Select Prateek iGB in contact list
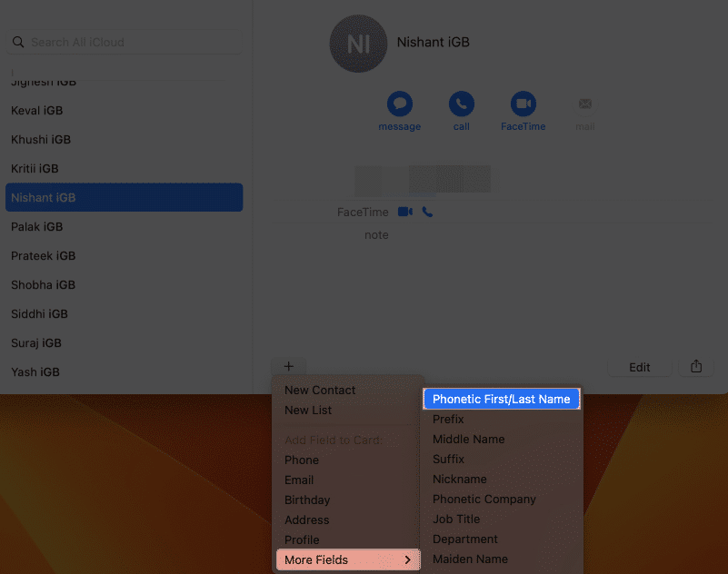Image resolution: width=728 pixels, height=574 pixels. 124,256
